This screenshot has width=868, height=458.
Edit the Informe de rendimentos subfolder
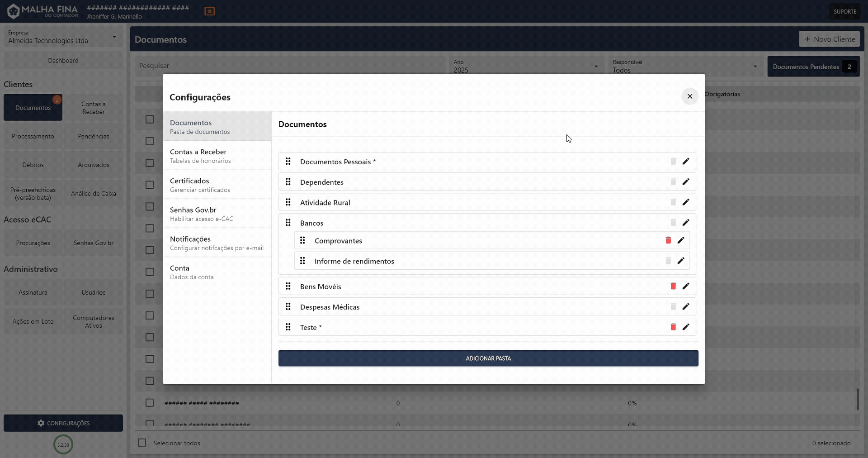pyautogui.click(x=681, y=261)
